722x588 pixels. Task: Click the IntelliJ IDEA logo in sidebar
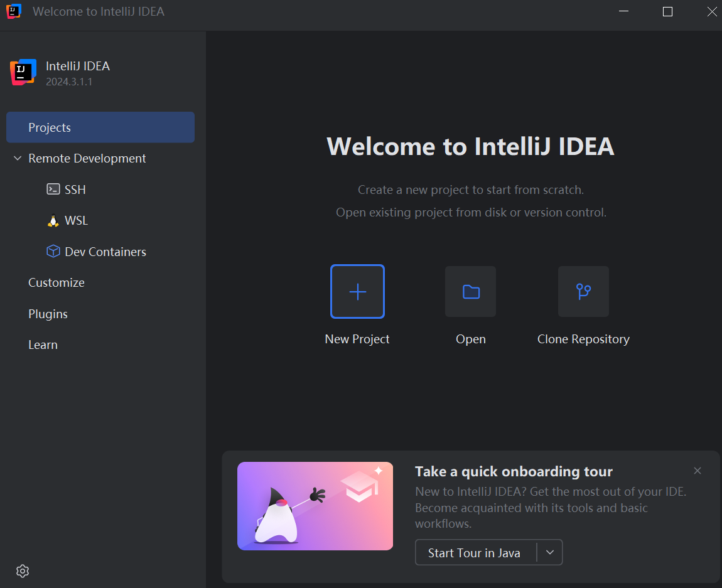(23, 72)
